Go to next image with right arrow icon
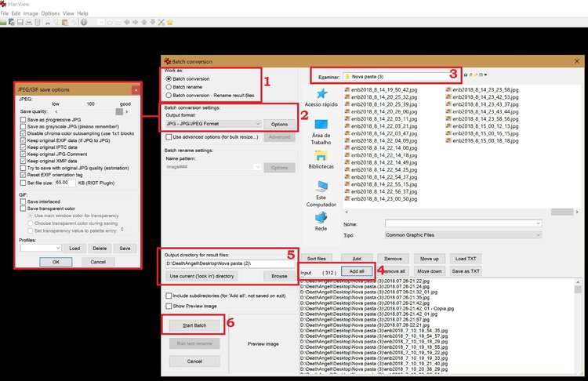This screenshot has width=588, height=381. (x=135, y=22)
